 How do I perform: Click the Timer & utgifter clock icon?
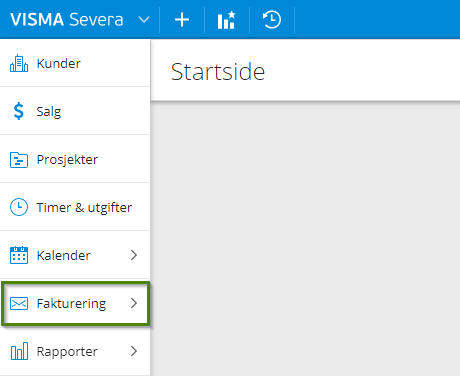click(19, 207)
